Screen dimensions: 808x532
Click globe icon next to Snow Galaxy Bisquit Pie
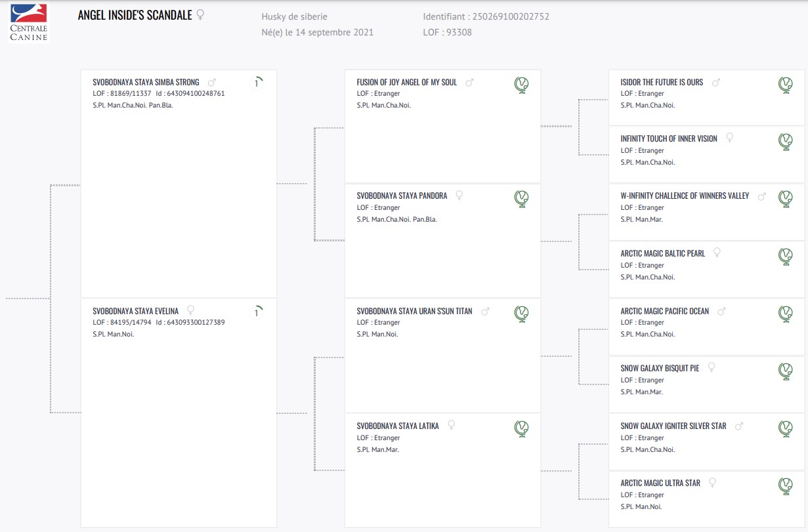coord(785,371)
